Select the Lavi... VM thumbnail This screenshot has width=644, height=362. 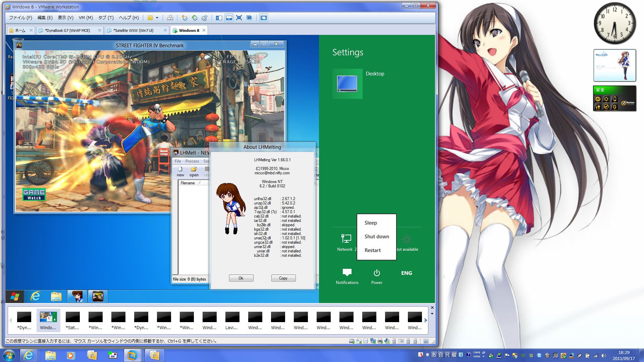pyautogui.click(x=232, y=320)
